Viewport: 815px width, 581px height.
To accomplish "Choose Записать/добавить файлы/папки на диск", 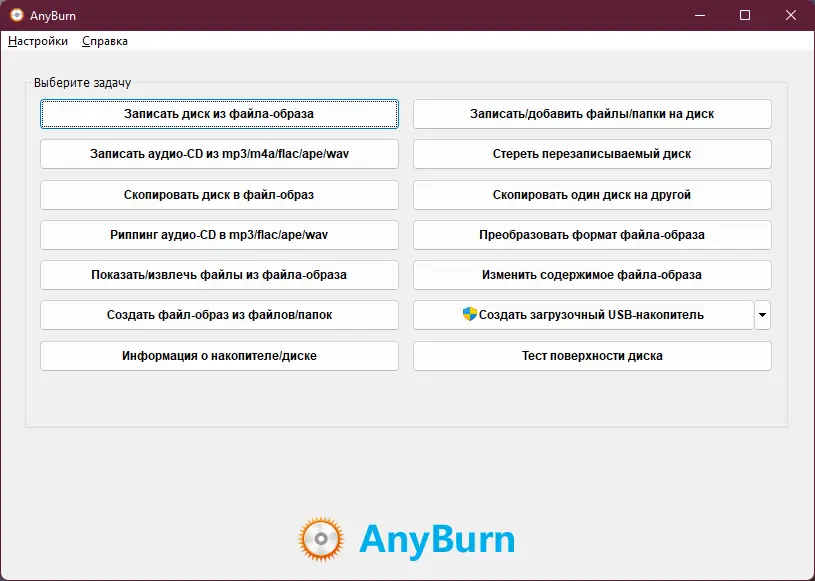I will point(592,114).
